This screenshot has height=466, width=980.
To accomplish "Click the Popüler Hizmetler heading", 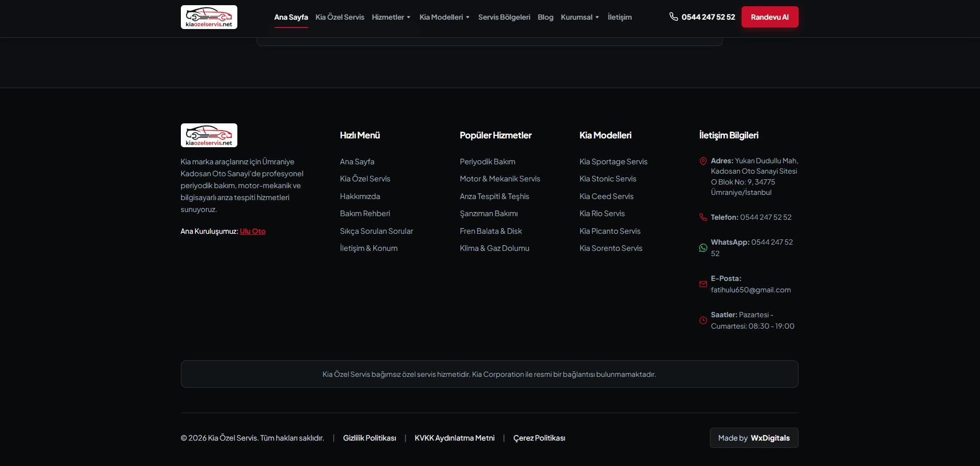I will (x=496, y=135).
